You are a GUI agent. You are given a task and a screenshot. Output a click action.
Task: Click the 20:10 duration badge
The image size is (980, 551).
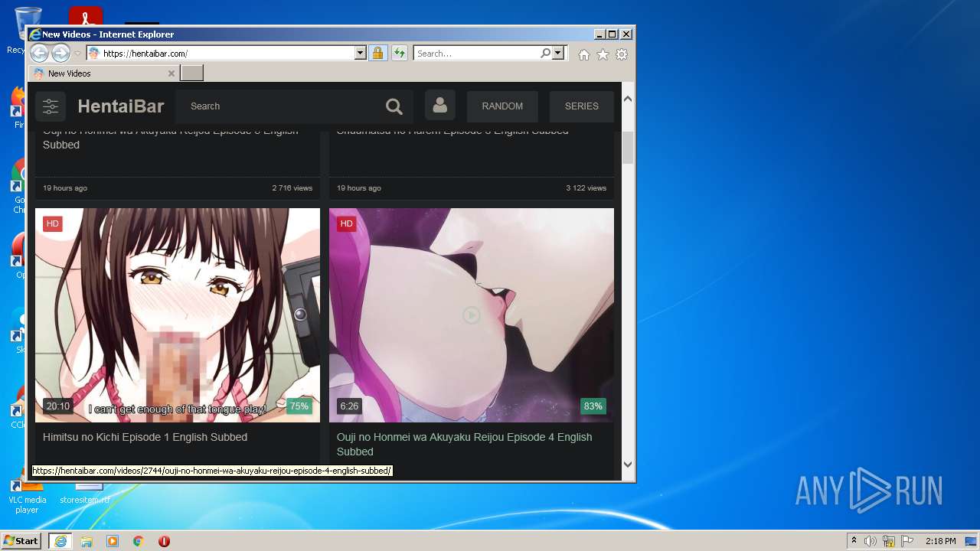tap(57, 406)
